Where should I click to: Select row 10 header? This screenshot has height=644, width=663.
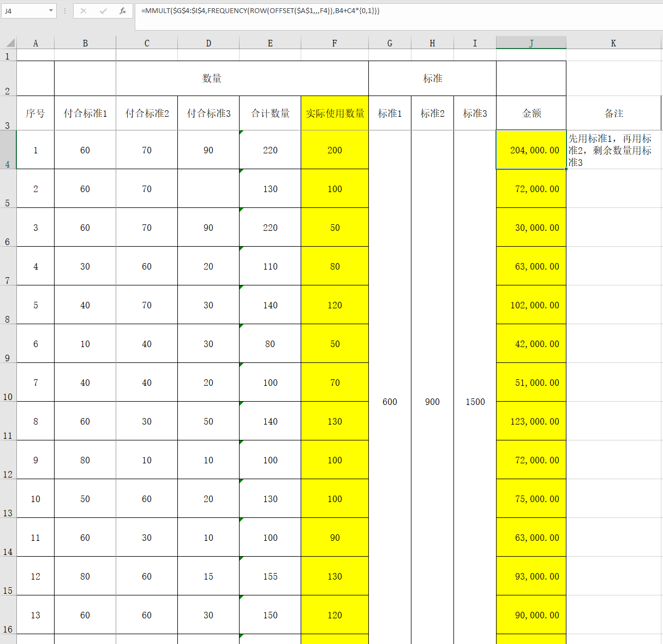click(8, 382)
